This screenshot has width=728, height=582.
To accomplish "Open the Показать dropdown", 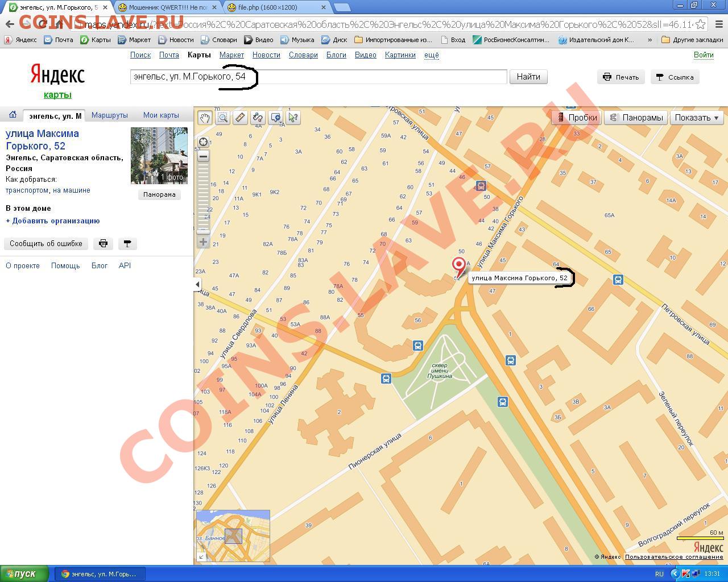I will 697,118.
